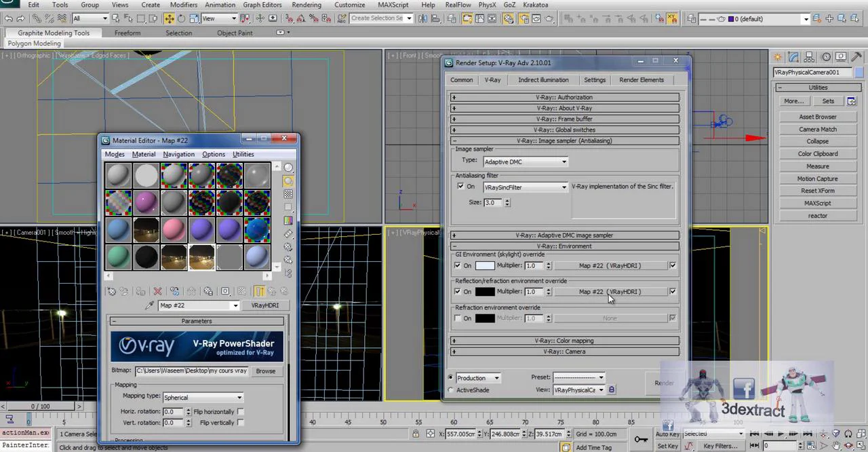Toggle Reflection/refraction environment On checkbox
Viewport: 868px width, 452px height.
click(x=458, y=291)
